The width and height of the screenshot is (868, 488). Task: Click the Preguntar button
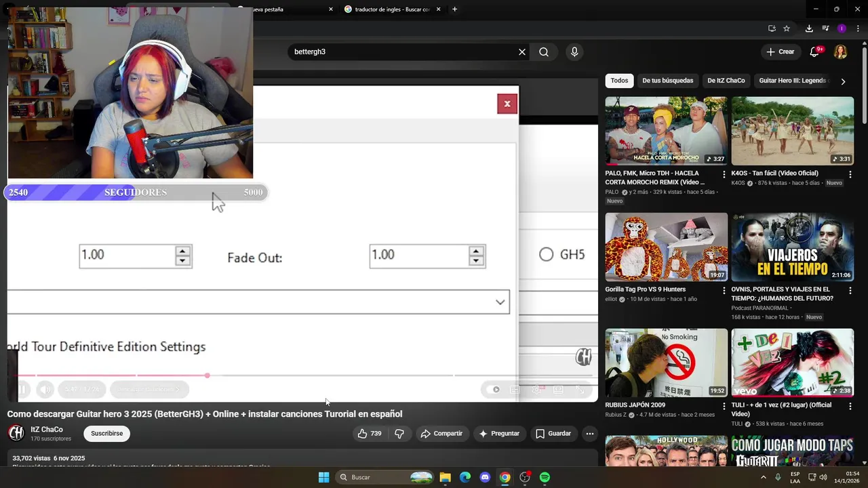[499, 434]
